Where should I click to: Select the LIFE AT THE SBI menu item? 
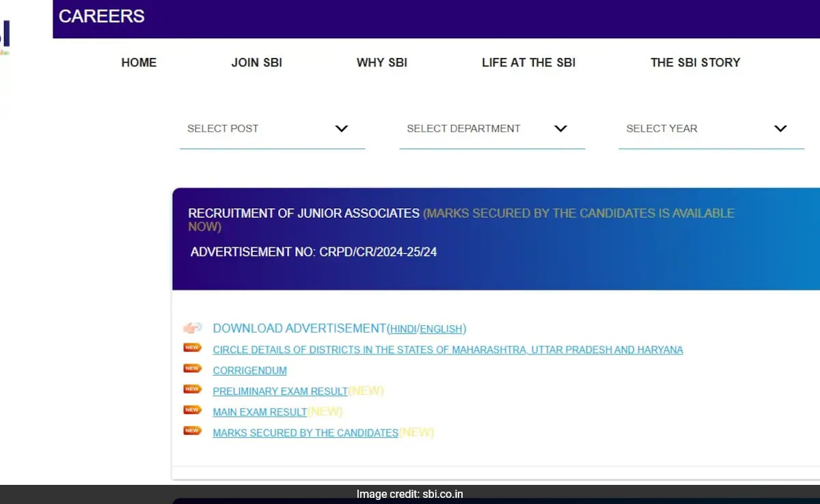528,62
